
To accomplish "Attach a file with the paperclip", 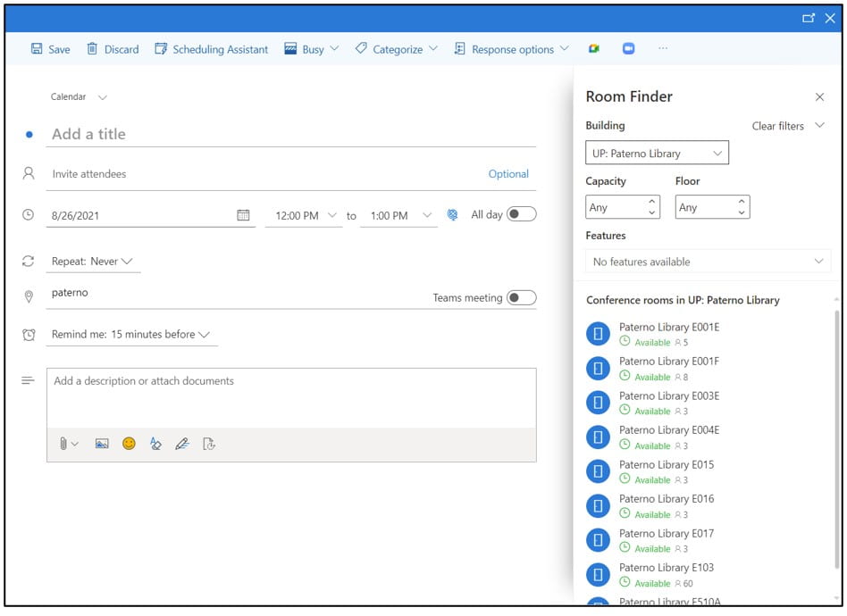I will [63, 443].
